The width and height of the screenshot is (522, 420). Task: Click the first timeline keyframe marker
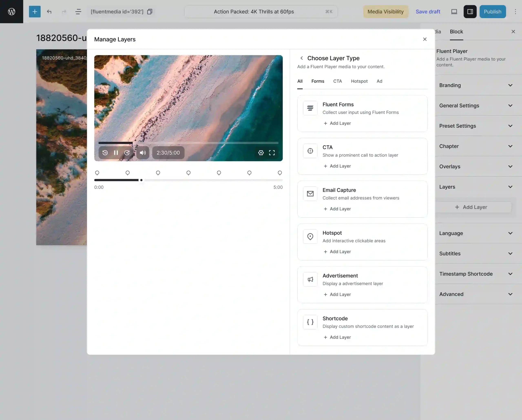coord(97,173)
